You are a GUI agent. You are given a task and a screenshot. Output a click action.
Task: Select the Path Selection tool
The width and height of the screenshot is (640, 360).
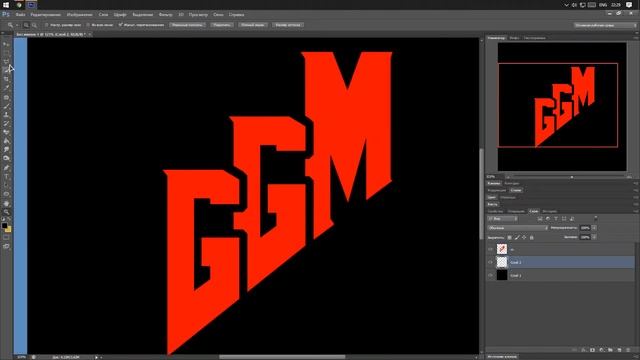pyautogui.click(x=6, y=185)
